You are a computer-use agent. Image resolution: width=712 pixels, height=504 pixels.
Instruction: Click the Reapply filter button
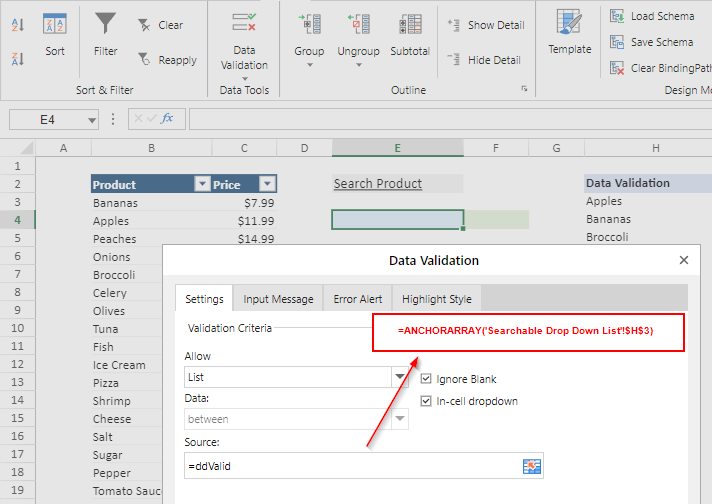166,60
